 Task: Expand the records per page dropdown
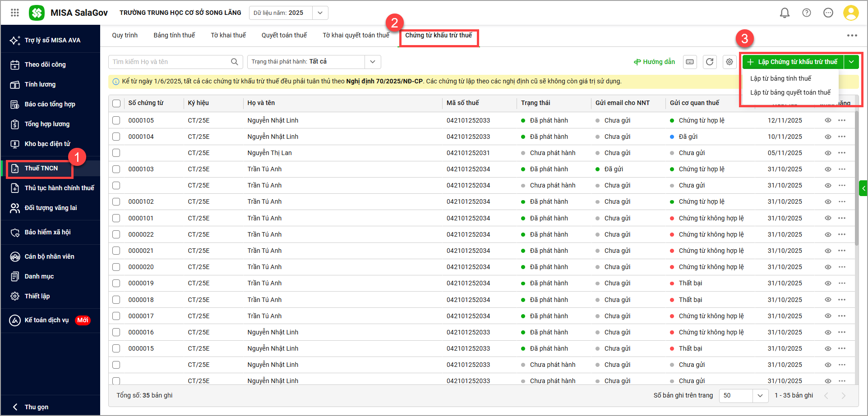(x=760, y=395)
